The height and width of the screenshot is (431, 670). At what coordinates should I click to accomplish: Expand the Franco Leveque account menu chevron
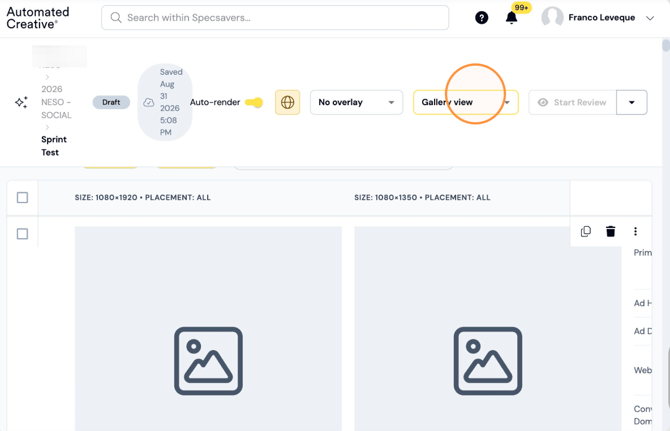coord(650,18)
